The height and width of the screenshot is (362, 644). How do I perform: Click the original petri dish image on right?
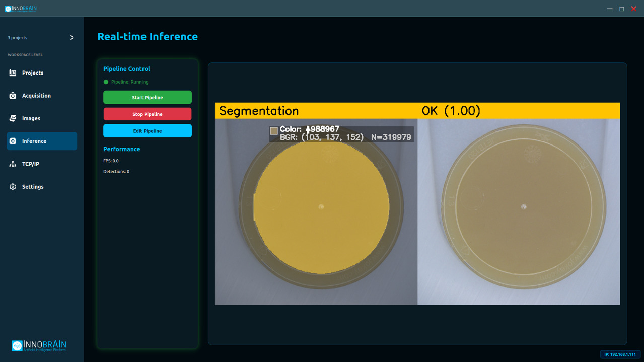click(519, 211)
